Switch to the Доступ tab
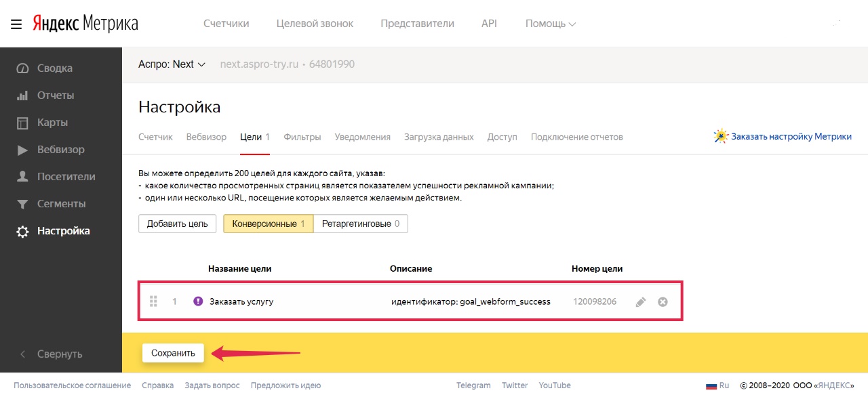868x397 pixels. [502, 137]
